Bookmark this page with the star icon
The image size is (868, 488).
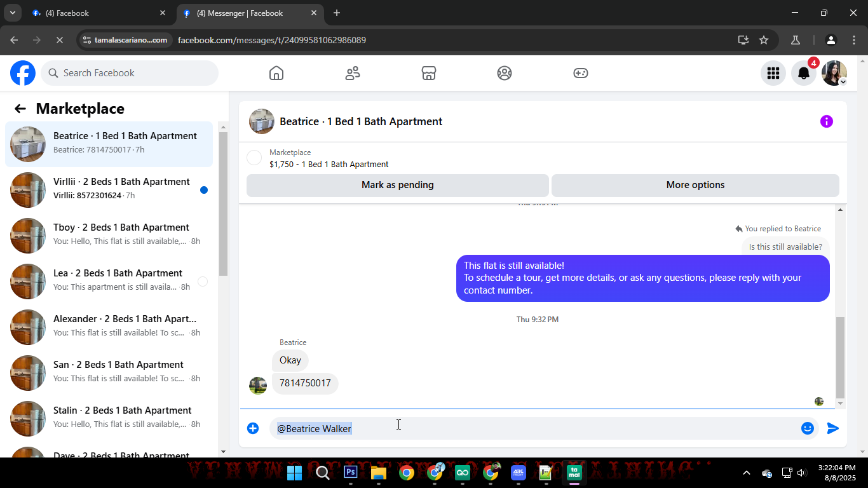coord(764,40)
